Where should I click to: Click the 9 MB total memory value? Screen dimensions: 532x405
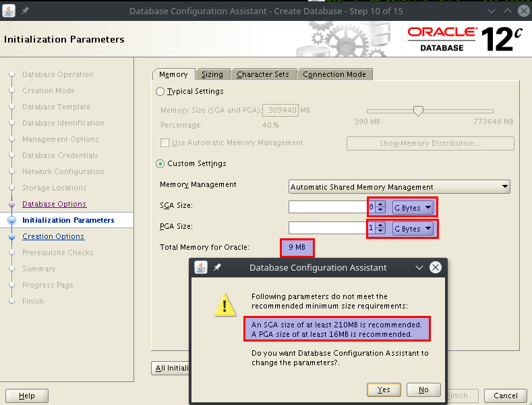click(x=297, y=247)
